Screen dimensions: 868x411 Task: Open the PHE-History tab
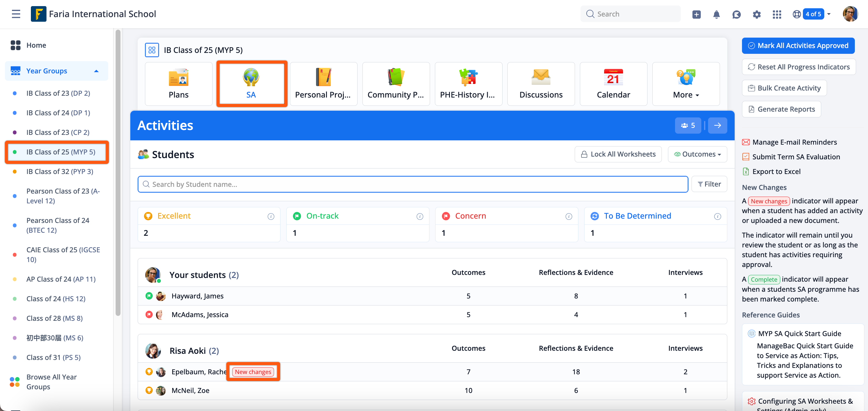pos(468,83)
